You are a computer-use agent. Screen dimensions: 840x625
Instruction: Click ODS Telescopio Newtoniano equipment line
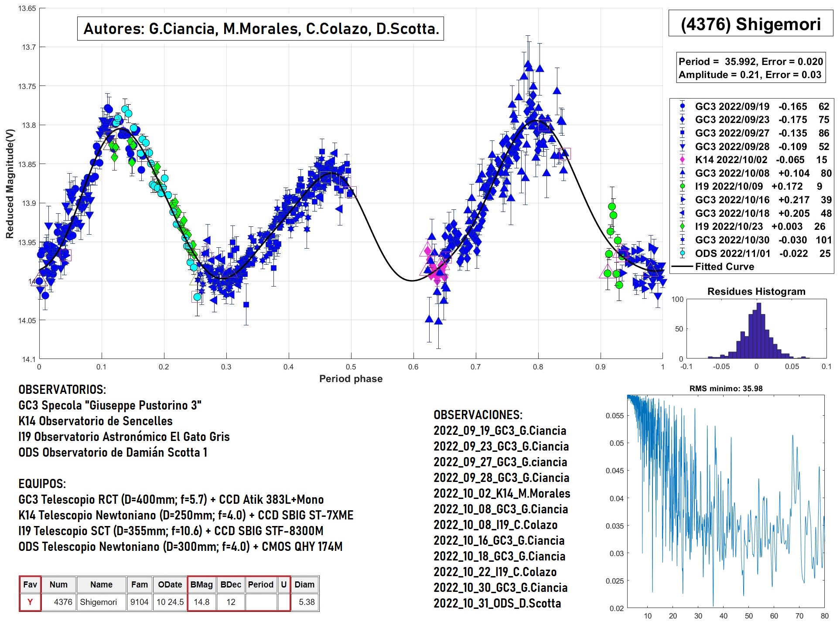(x=181, y=546)
